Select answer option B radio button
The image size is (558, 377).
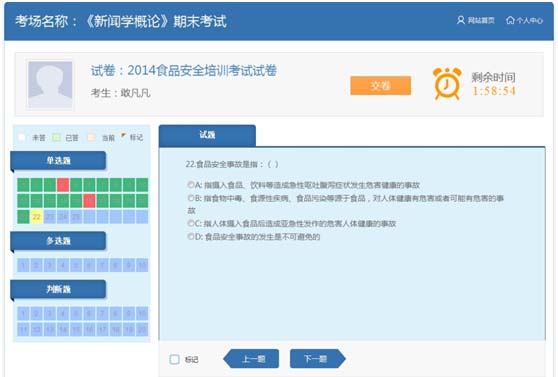[x=191, y=198]
